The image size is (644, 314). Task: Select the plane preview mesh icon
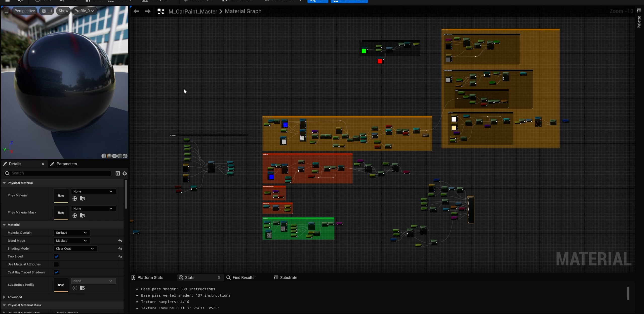pyautogui.click(x=114, y=156)
